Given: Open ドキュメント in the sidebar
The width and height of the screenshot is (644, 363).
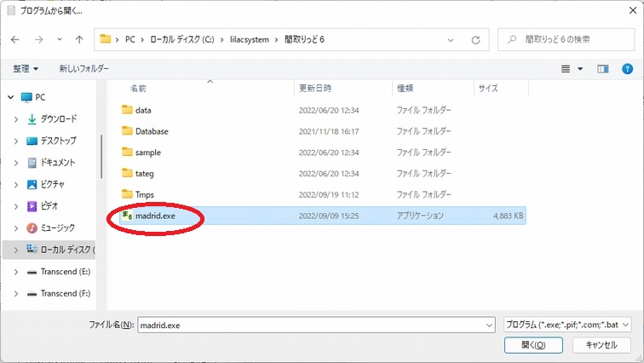Looking at the screenshot, I should click(x=58, y=163).
